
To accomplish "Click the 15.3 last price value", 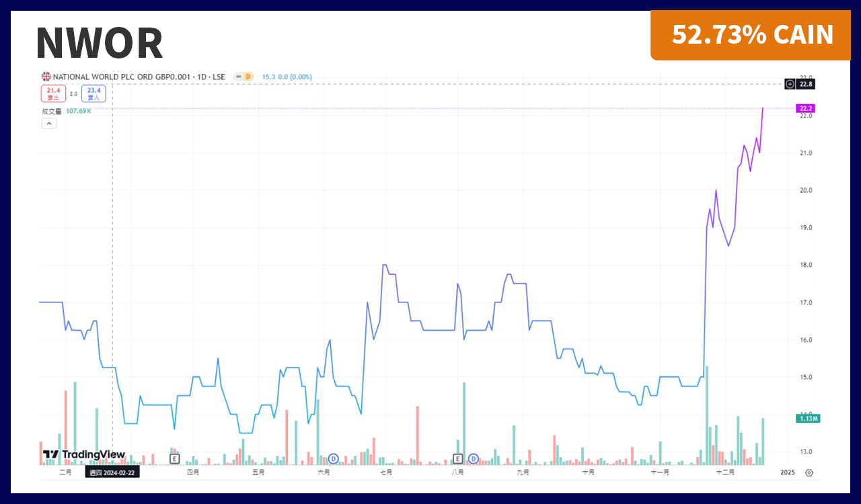I will [x=268, y=77].
